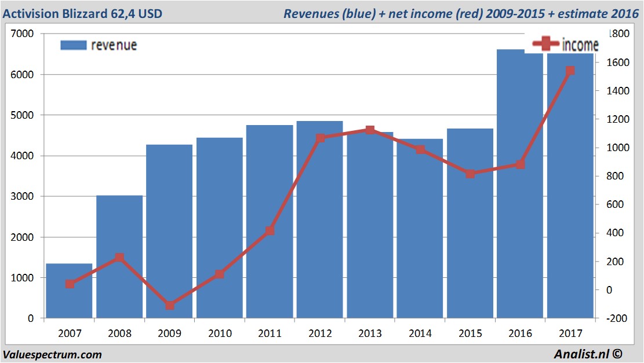
Task: Select the 2015 revenue bar
Action: click(470, 223)
